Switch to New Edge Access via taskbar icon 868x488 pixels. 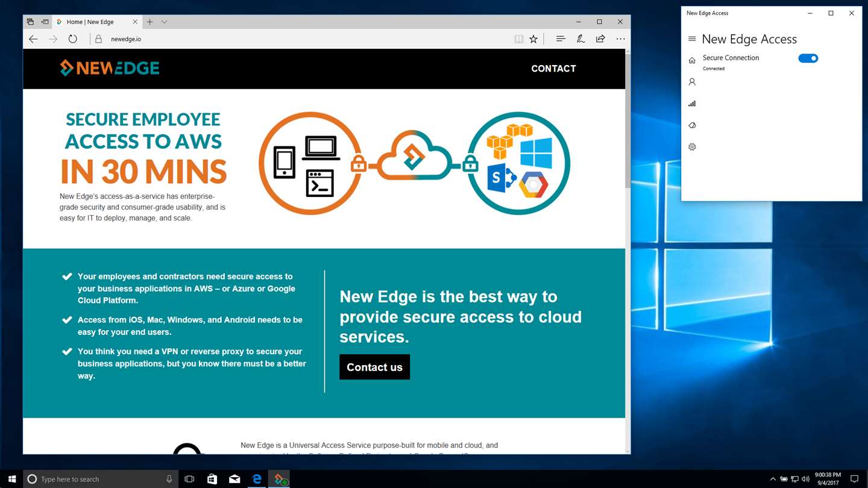pyautogui.click(x=280, y=479)
